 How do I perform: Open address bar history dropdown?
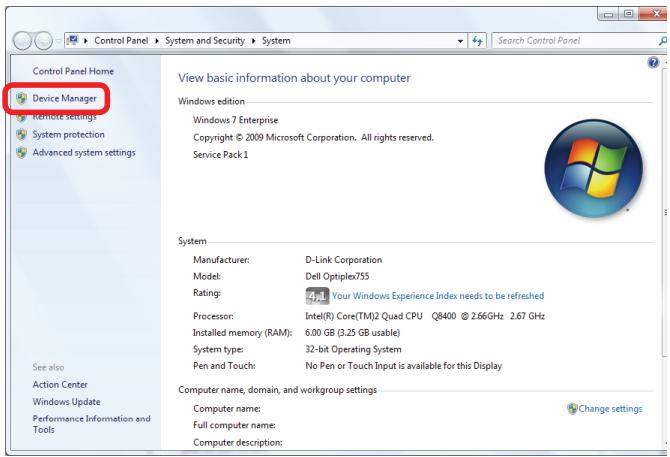pyautogui.click(x=460, y=41)
